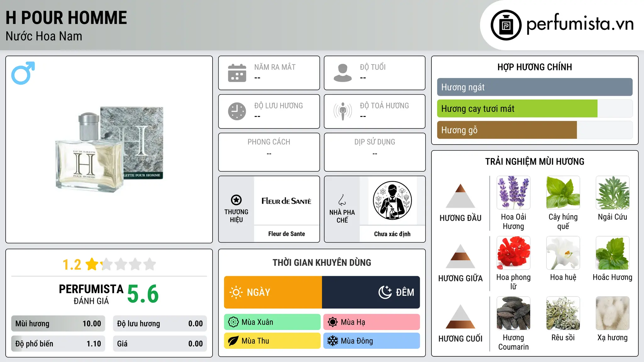Open the Hương Coumarin tonka thumbnail
The width and height of the screenshot is (644, 362).
click(x=514, y=313)
